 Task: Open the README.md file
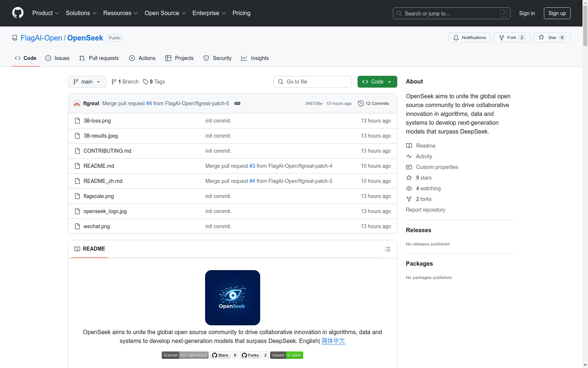click(x=99, y=166)
